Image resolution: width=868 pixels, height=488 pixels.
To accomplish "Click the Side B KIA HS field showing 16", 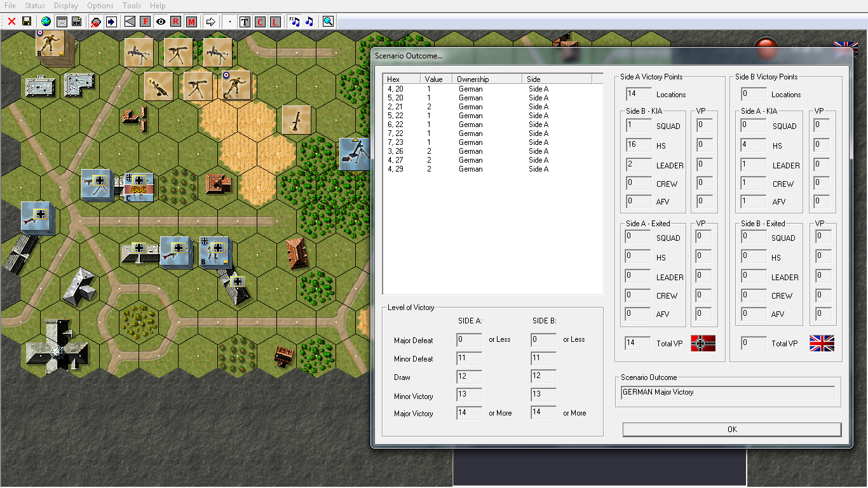I will click(638, 146).
